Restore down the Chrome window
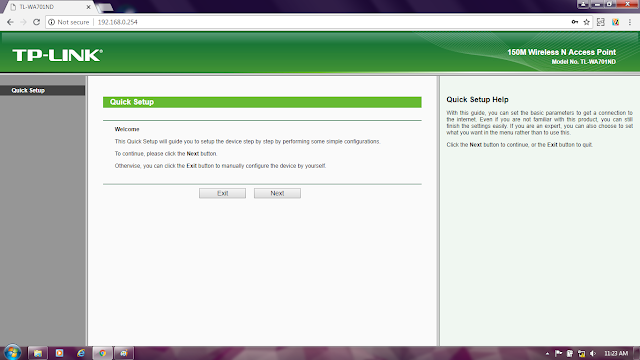 609,4
